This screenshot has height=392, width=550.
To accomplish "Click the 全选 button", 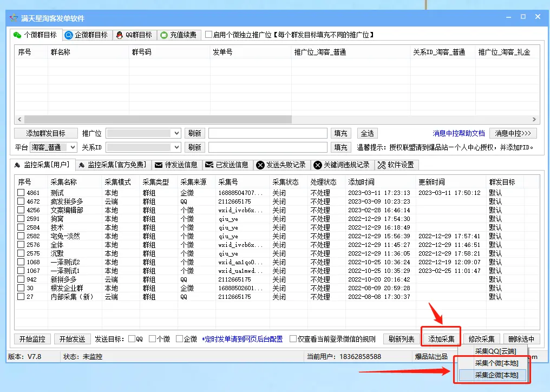I will tap(367, 133).
